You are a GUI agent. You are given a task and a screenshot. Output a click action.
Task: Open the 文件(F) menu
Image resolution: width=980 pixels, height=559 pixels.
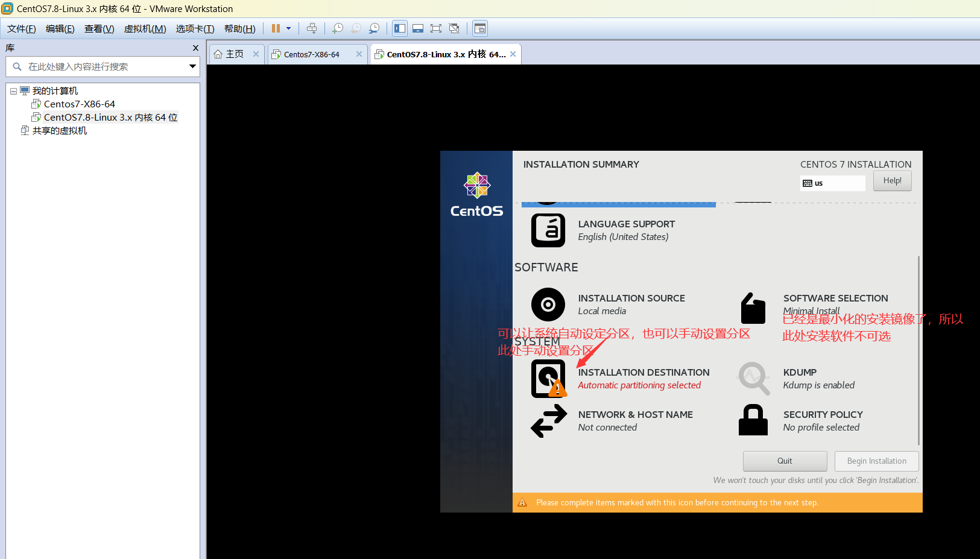point(22,29)
